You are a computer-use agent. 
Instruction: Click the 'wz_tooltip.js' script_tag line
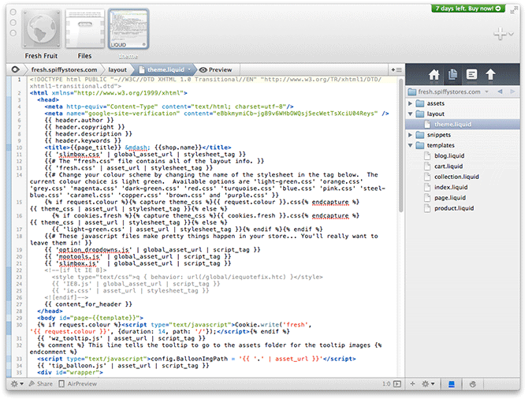[121, 338]
